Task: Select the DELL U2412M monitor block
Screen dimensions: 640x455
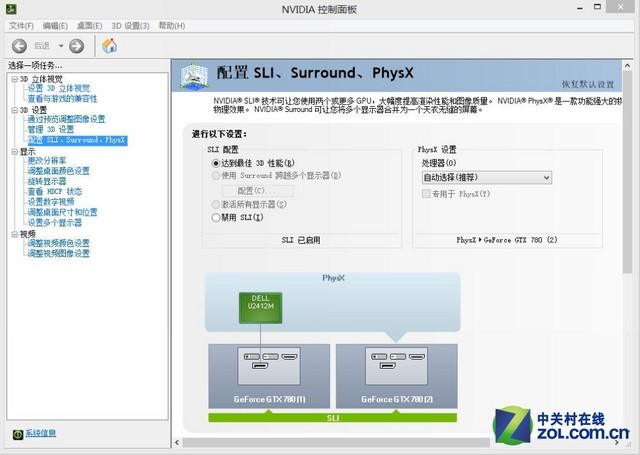Action: (x=260, y=308)
